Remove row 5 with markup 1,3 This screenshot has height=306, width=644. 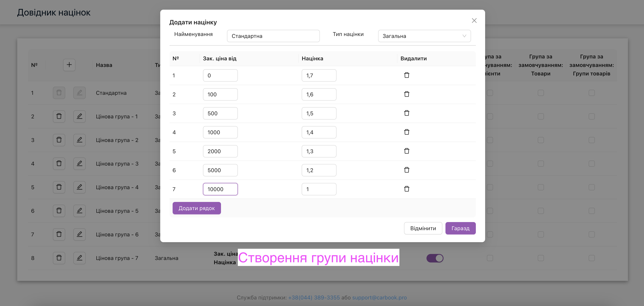407,151
